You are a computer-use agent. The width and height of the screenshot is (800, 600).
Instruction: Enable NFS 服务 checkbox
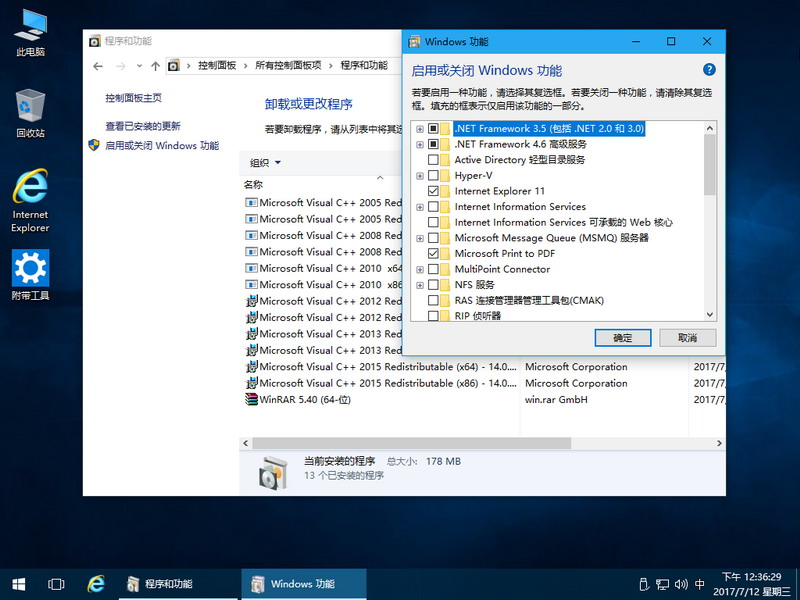point(433,285)
